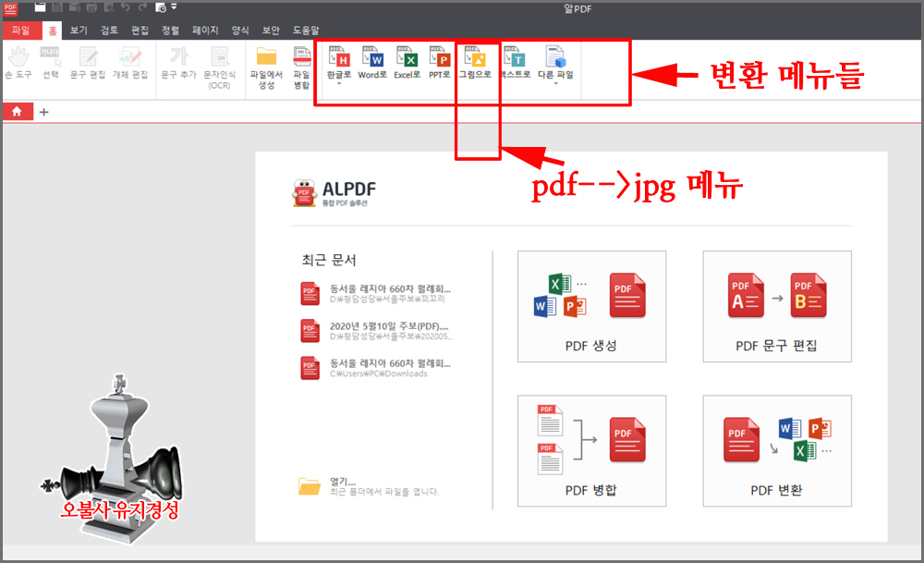Click the home document tab
Viewport: 924px width, 563px height.
pos(17,112)
